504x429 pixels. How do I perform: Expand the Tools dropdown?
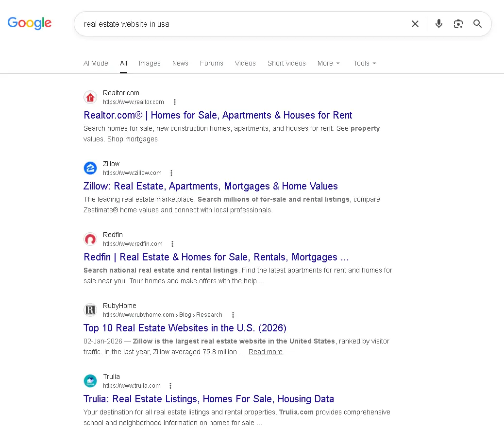coord(365,63)
